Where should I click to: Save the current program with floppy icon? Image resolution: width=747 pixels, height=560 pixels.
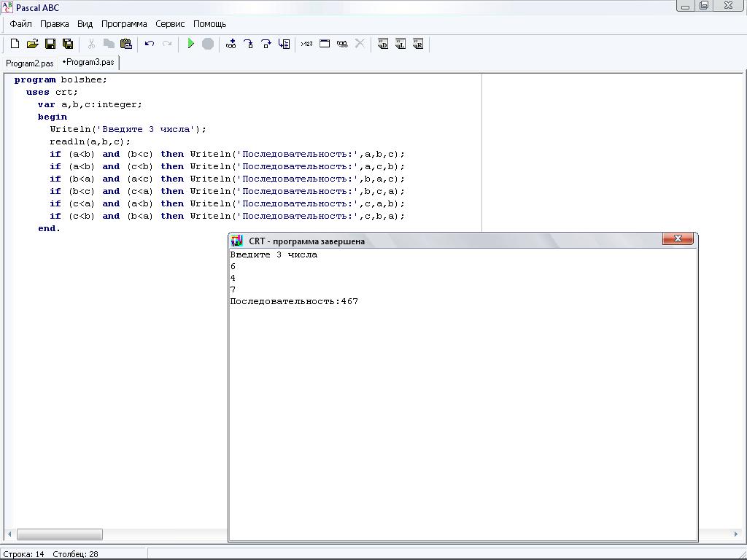click(x=50, y=44)
